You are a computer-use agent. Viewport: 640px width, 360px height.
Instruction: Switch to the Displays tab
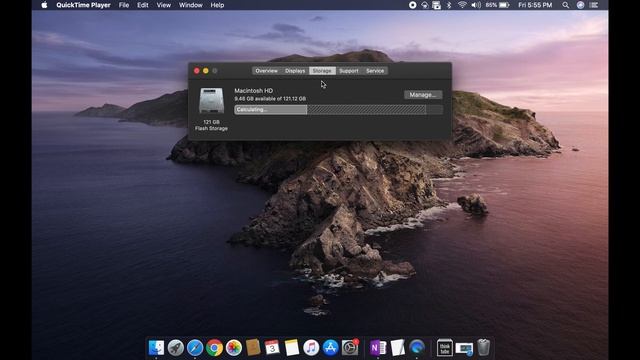click(x=295, y=71)
